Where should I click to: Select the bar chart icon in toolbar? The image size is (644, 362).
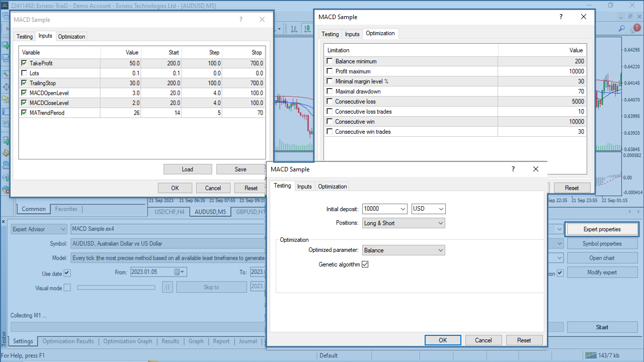(293, 28)
